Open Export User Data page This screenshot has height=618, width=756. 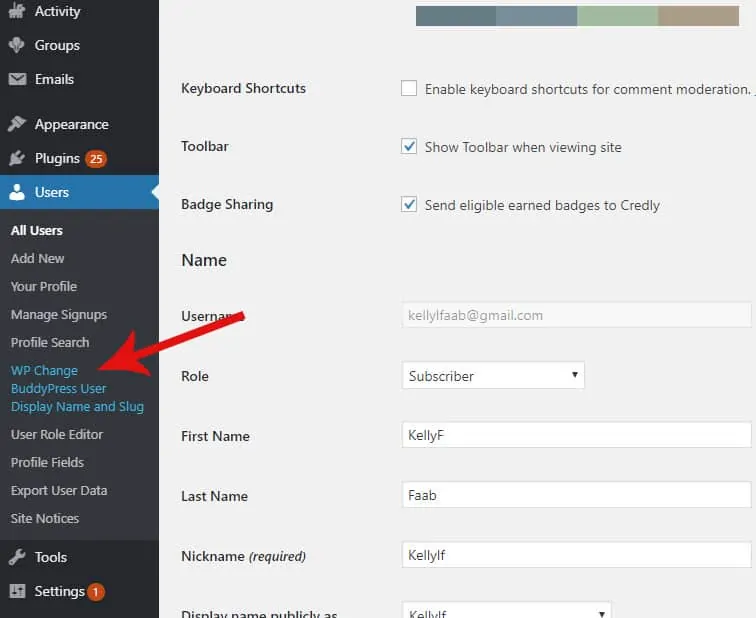[x=59, y=490]
